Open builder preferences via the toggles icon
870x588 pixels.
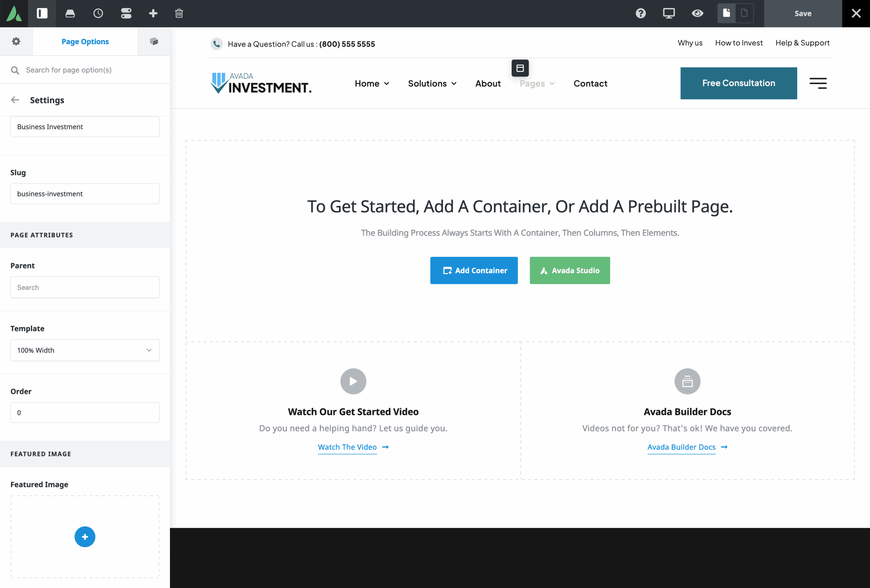126,14
